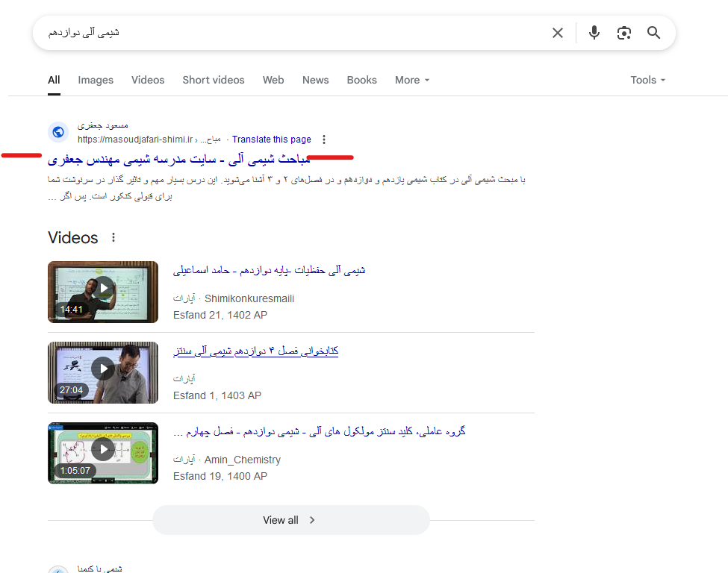The width and height of the screenshot is (728, 573).
Task: Open the masoudjafari-shimi.ir result title link
Action: [x=178, y=160]
